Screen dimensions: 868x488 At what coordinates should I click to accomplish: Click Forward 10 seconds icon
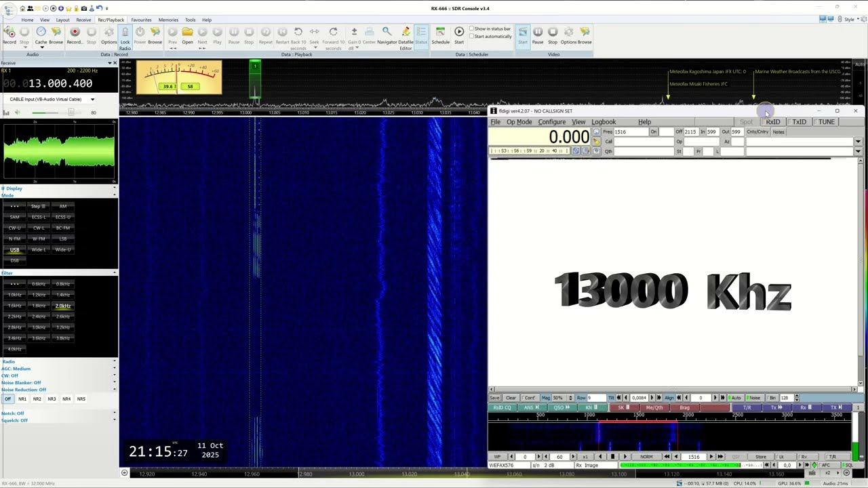(x=333, y=32)
